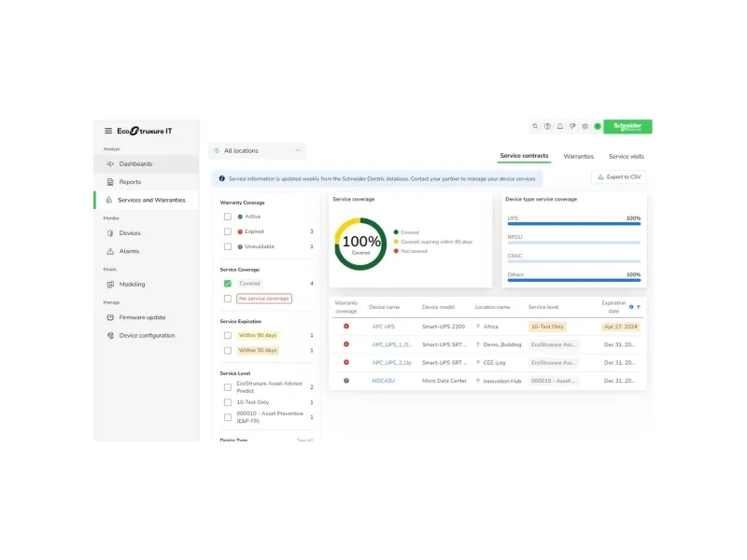Image resolution: width=747 pixels, height=560 pixels.
Task: Click the Alarms triangle icon
Action: coord(110,251)
